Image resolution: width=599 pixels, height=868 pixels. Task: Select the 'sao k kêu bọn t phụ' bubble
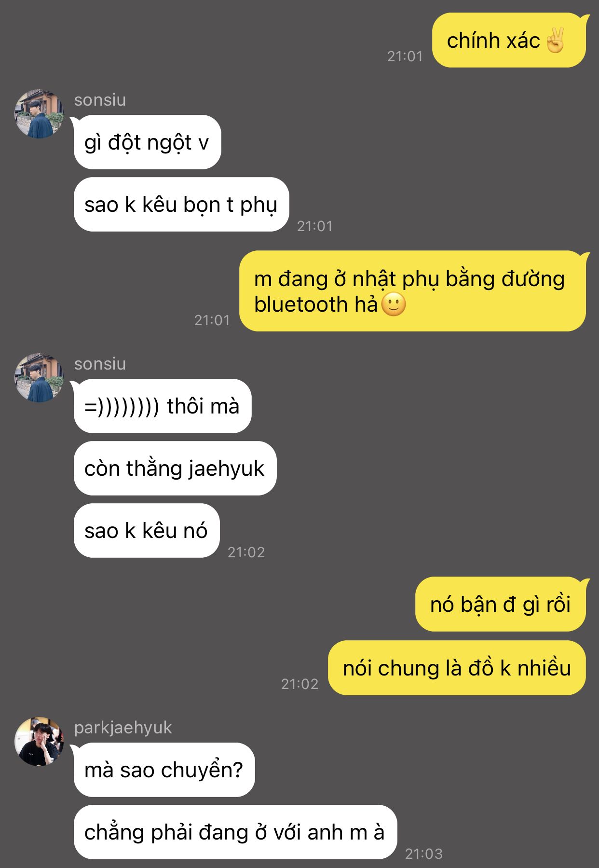pyautogui.click(x=181, y=205)
